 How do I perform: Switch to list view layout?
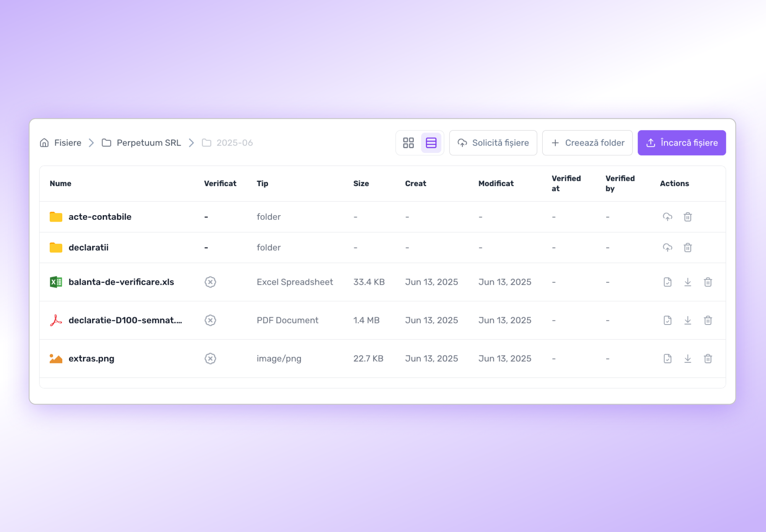click(431, 143)
